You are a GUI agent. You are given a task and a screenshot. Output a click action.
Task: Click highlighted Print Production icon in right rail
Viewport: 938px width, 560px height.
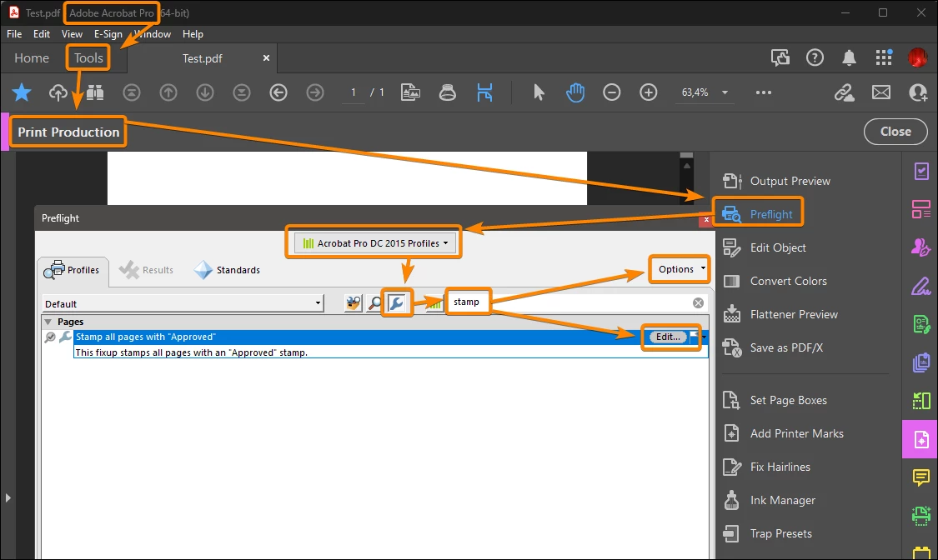pos(921,439)
